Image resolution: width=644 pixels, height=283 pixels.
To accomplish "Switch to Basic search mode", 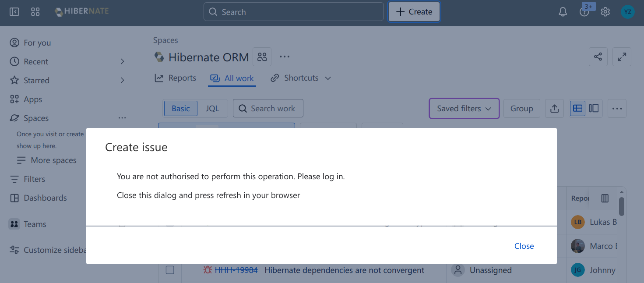I will (181, 109).
